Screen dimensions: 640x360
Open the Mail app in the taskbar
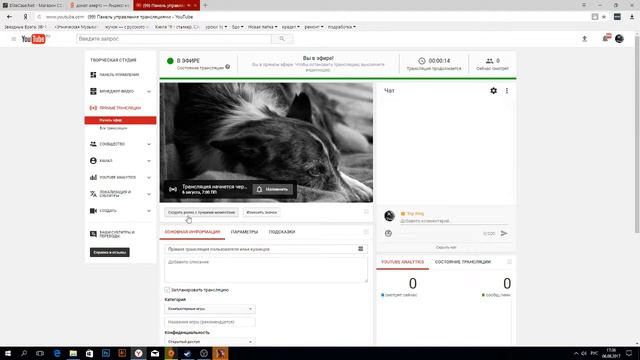[155, 353]
